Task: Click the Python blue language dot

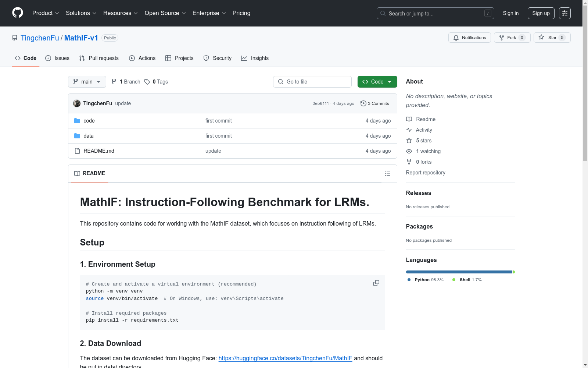Action: click(409, 280)
